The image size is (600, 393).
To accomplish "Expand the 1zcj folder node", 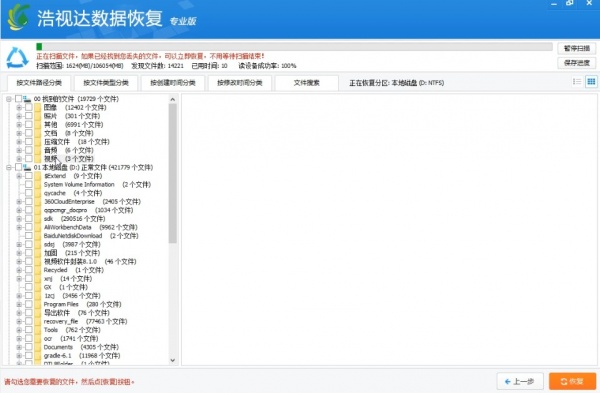I will [19, 295].
